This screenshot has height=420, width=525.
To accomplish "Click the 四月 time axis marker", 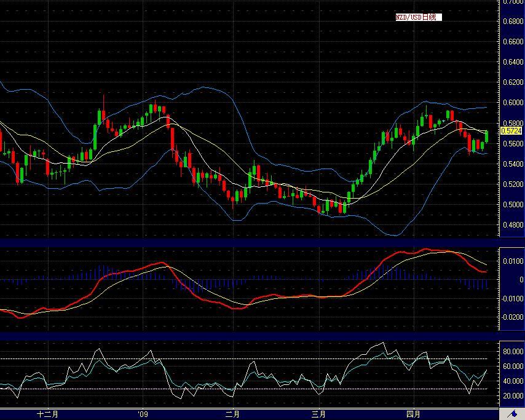I will [x=413, y=414].
